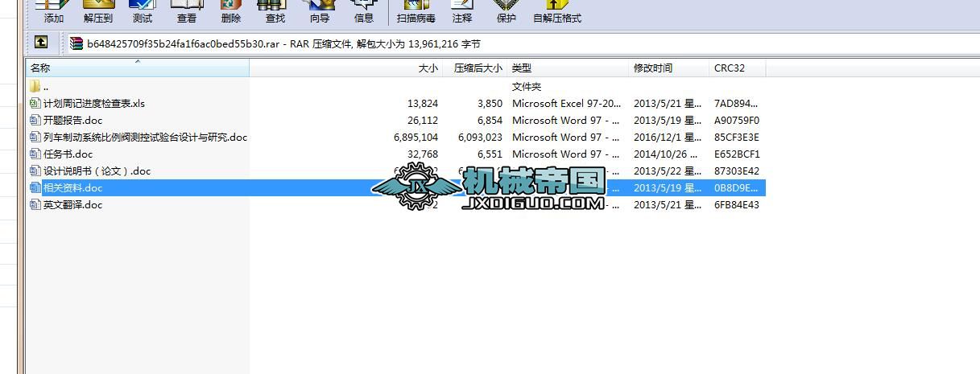980x374 pixels.
Task: Select file 设计说明书（论文）.doc
Action: 97,171
